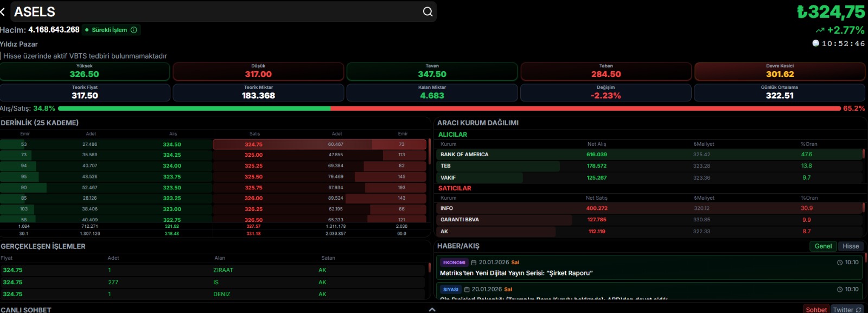Viewport: 868px width, 313px height.
Task: Select the ask price 325.00 depth row
Action: click(x=320, y=155)
